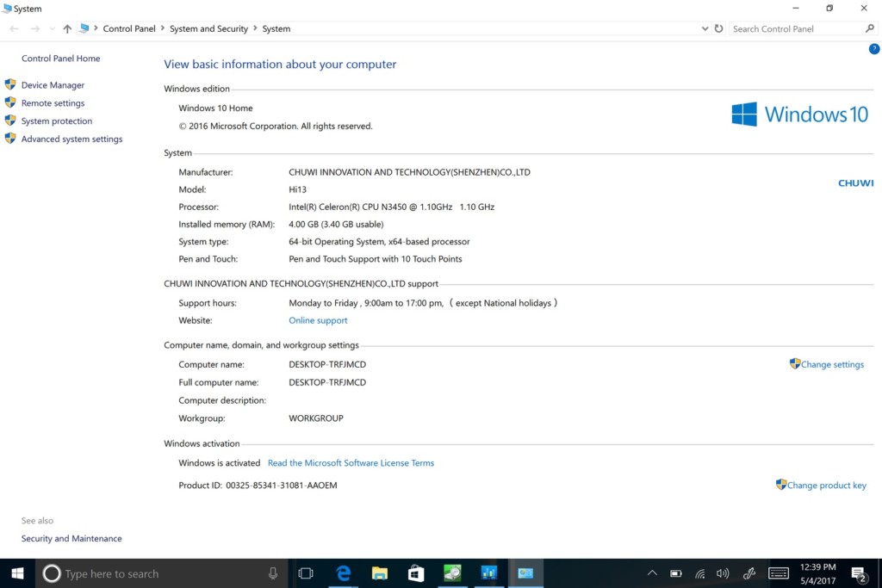Click the active System window taskbar icon
Image resolution: width=882 pixels, height=588 pixels.
pos(525,573)
